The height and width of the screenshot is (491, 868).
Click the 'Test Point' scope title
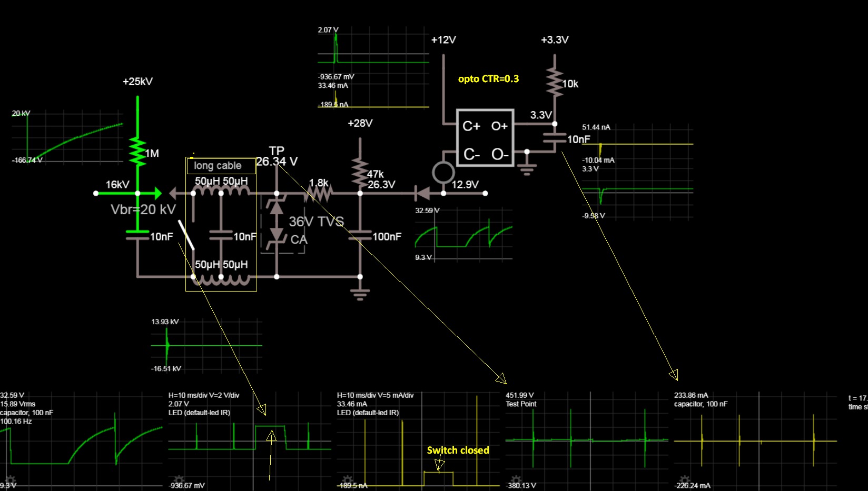click(521, 404)
